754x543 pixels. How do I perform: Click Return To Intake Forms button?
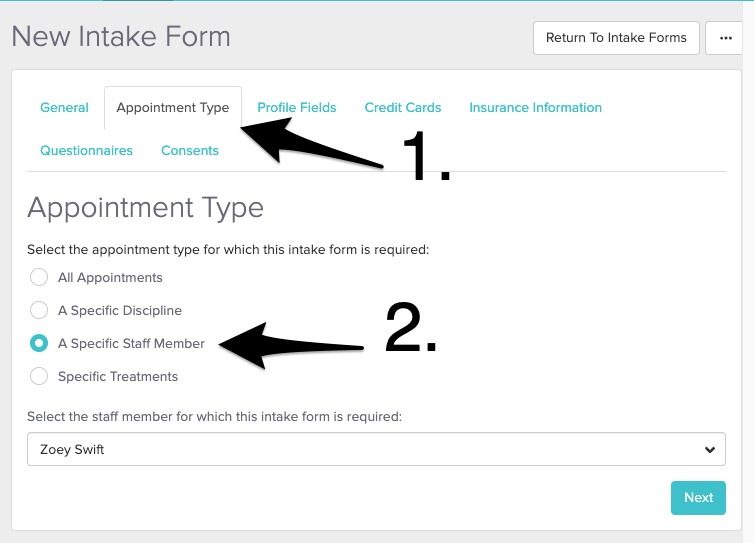click(616, 38)
